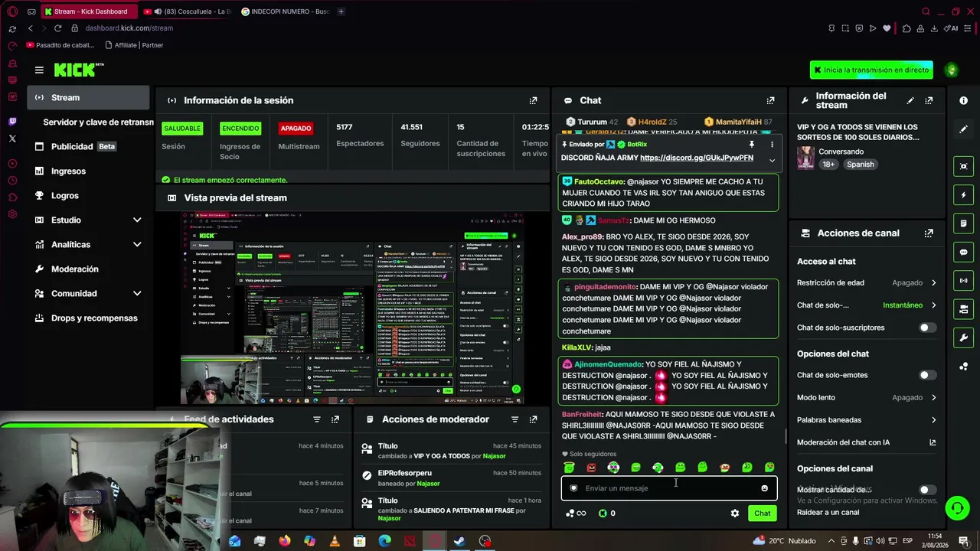This screenshot has height=551, width=980.
Task: Open the Affiliate | Partner bookmark
Action: [134, 45]
